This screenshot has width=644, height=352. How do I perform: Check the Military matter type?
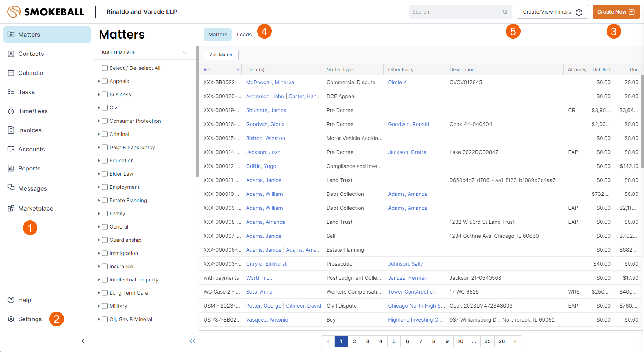[x=105, y=306]
